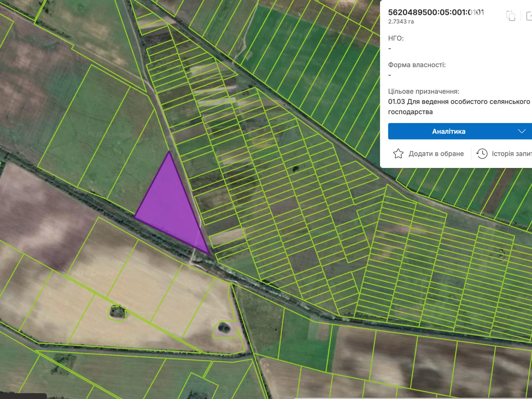Click the purple highlighted triangular parcel
Screen dimensions: 532x399
[x=170, y=203]
